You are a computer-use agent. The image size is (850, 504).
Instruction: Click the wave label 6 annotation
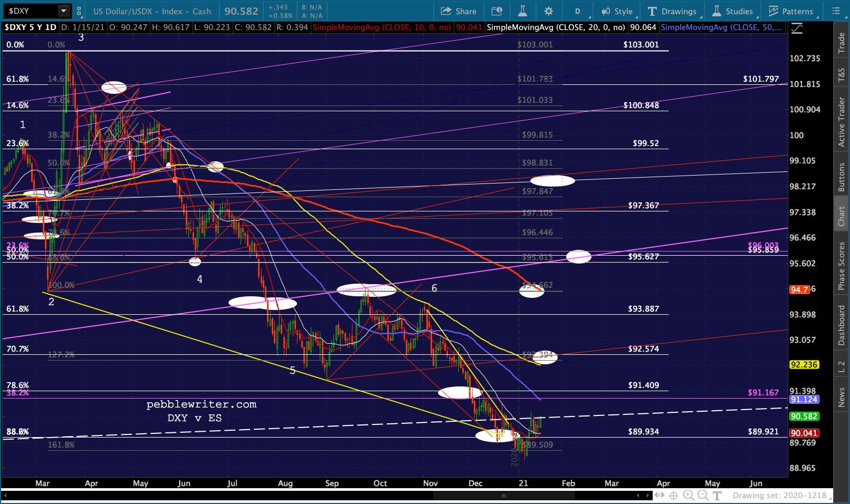pos(434,288)
